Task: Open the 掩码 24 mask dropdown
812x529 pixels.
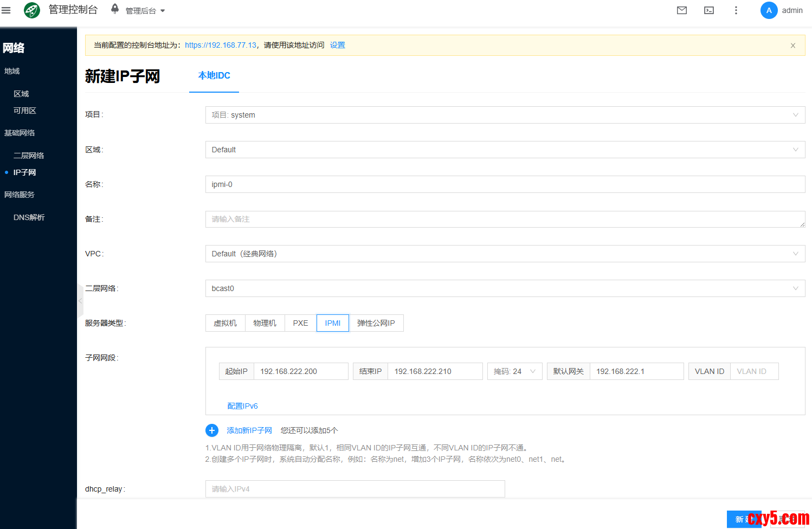Action: click(x=514, y=371)
